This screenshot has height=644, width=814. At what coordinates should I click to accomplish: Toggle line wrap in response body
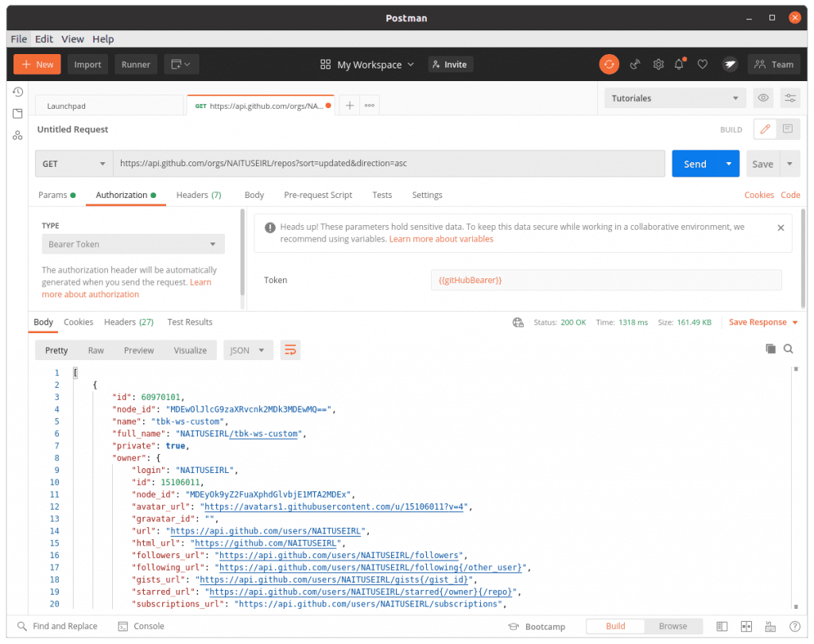[290, 350]
